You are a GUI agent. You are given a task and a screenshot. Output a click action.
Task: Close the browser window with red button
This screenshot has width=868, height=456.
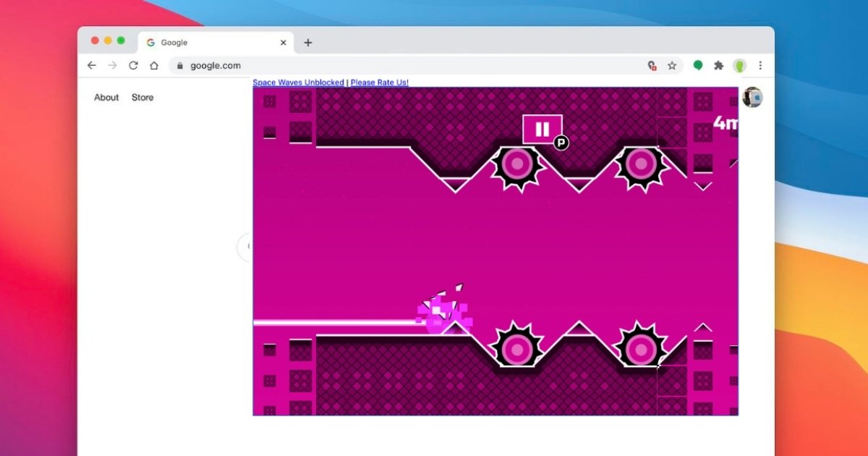coord(95,41)
